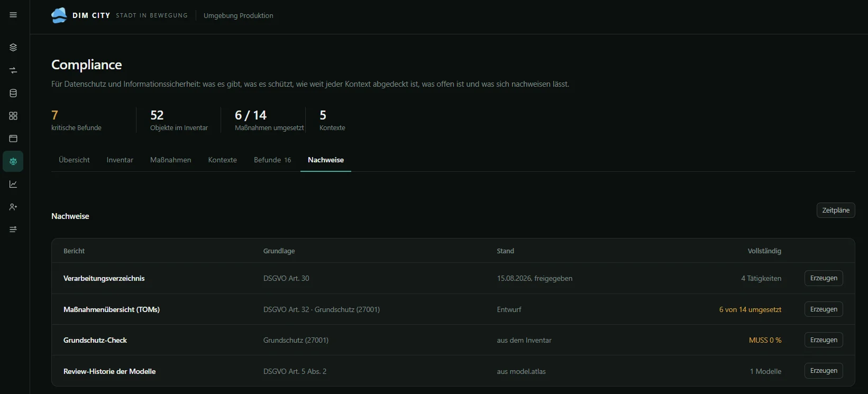Click the Bericht column header
868x394 pixels.
click(74, 251)
